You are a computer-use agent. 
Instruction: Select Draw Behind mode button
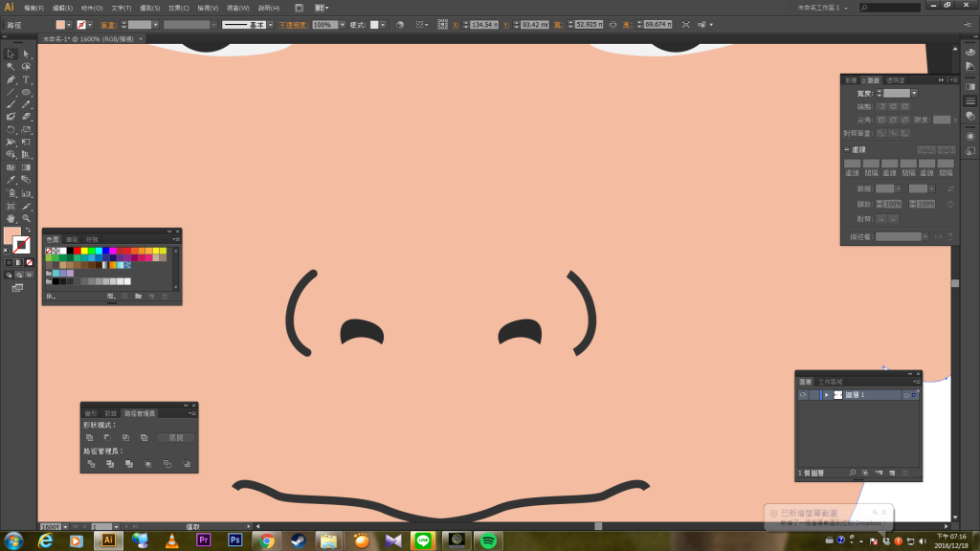tap(19, 275)
